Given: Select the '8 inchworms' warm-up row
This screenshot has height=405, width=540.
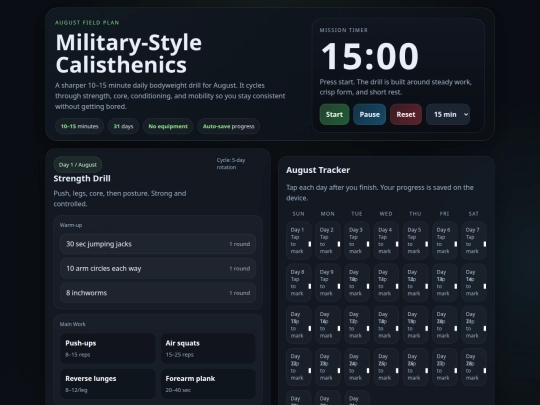Looking at the screenshot, I should [x=158, y=293].
